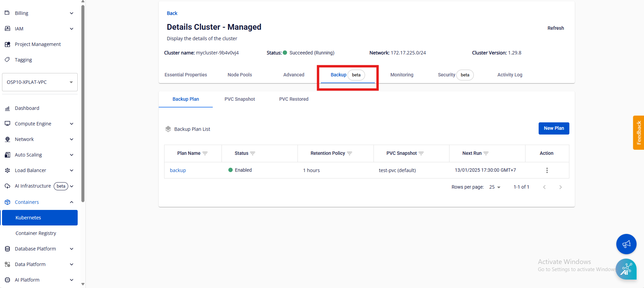Viewport: 644px width, 288px height.
Task: Open the AI assistant floating icon
Action: click(x=626, y=269)
